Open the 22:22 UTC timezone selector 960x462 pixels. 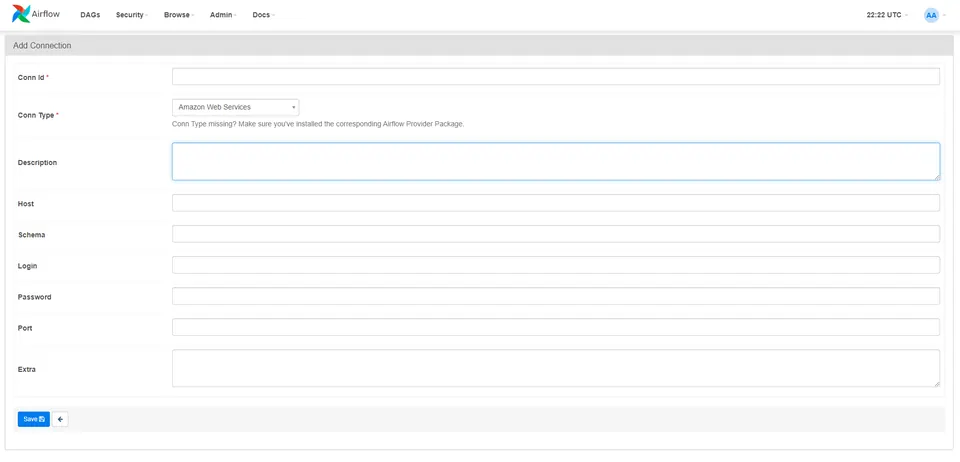pos(887,15)
